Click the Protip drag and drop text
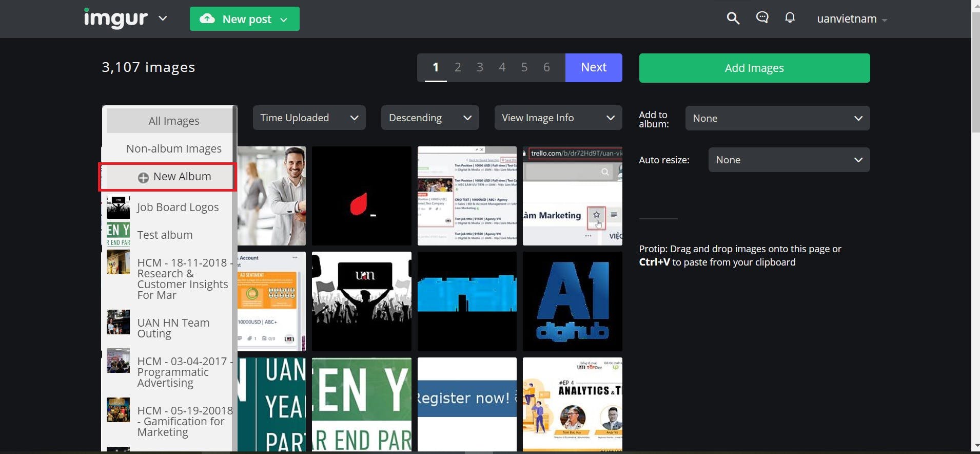The height and width of the screenshot is (454, 980). point(740,255)
